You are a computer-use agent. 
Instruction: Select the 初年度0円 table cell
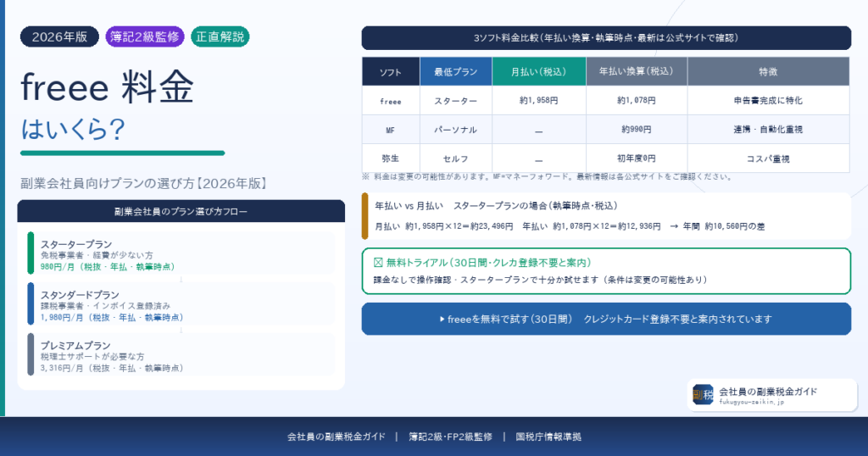pyautogui.click(x=637, y=158)
